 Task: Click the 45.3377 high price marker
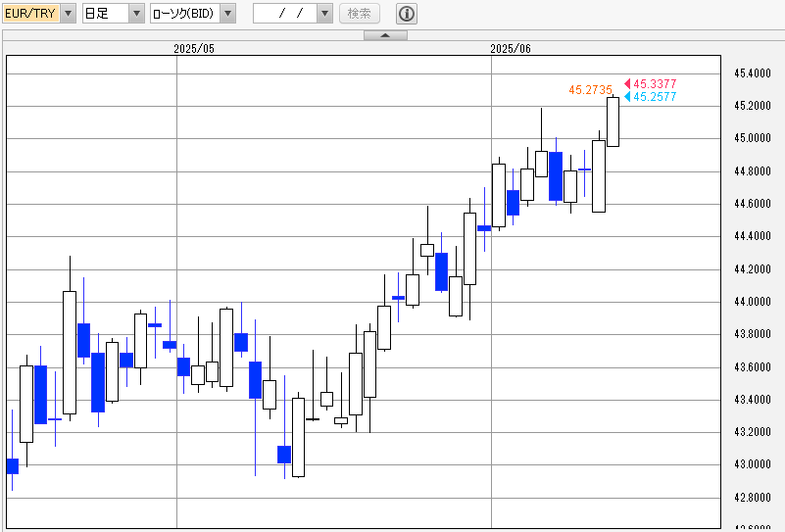pos(651,83)
